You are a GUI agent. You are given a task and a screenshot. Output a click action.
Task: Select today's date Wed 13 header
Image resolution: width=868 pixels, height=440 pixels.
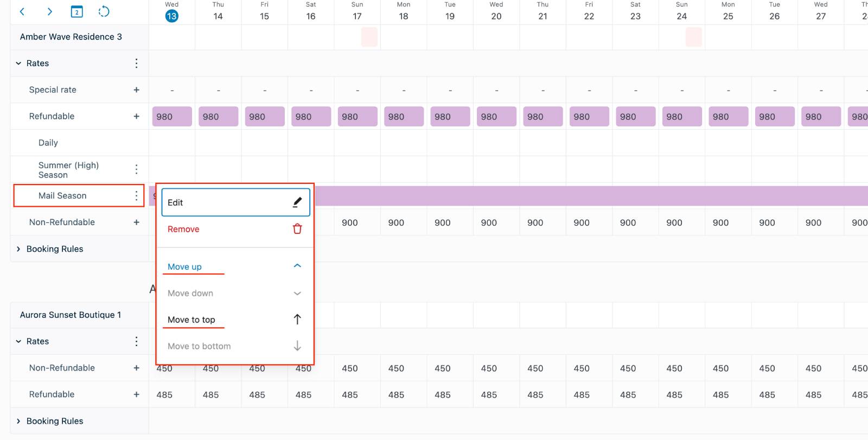[171, 12]
